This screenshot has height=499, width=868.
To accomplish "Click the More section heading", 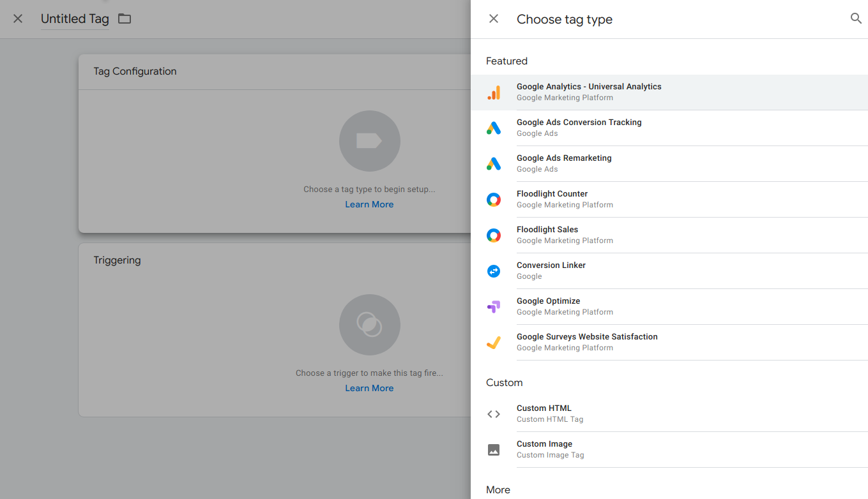I will pyautogui.click(x=498, y=490).
